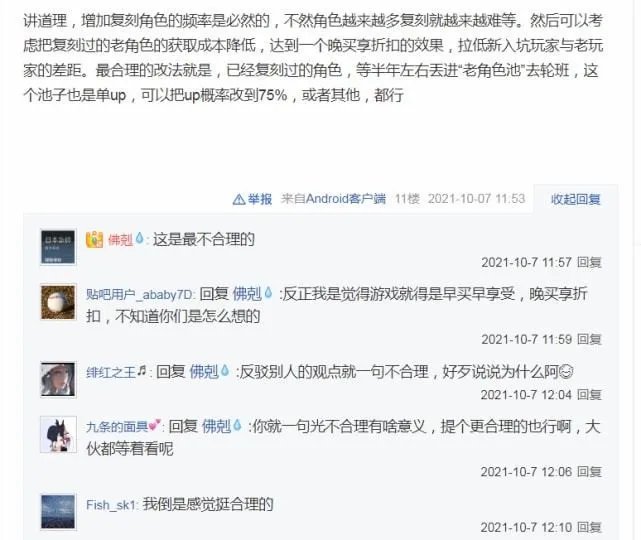
Task: Click the report warning triangle icon
Action: [239, 199]
